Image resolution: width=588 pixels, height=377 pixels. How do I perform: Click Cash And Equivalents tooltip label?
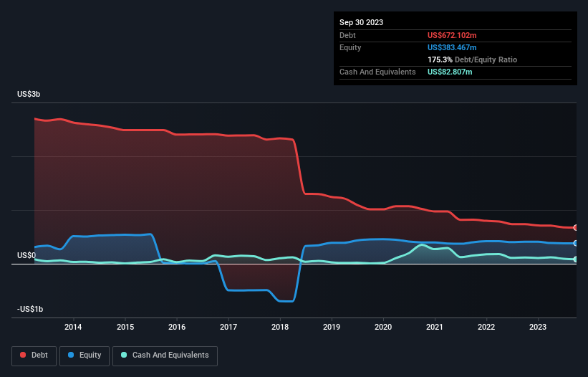377,72
